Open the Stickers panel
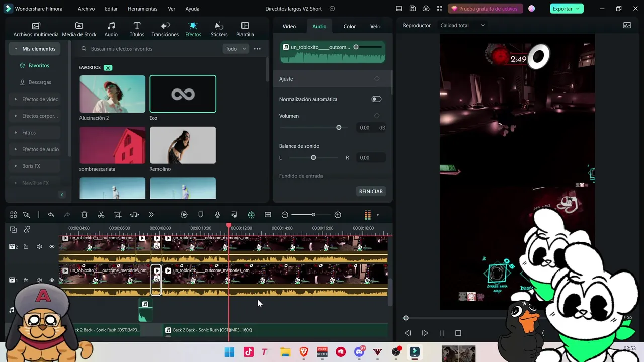 pyautogui.click(x=219, y=30)
